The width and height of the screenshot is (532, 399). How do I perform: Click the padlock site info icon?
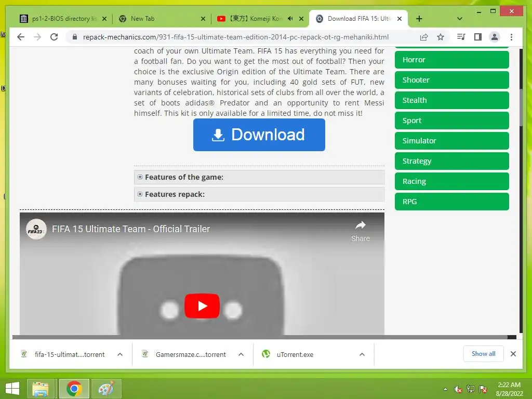[75, 37]
